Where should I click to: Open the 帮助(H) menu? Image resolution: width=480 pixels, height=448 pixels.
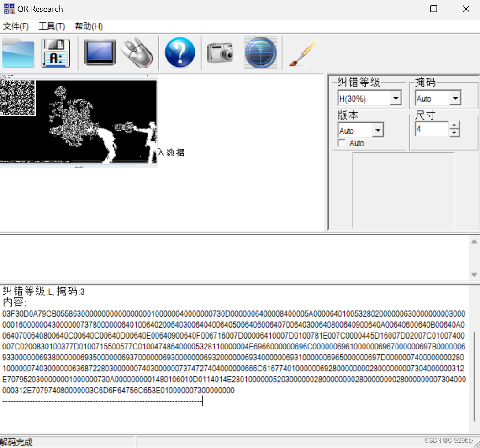tap(89, 26)
